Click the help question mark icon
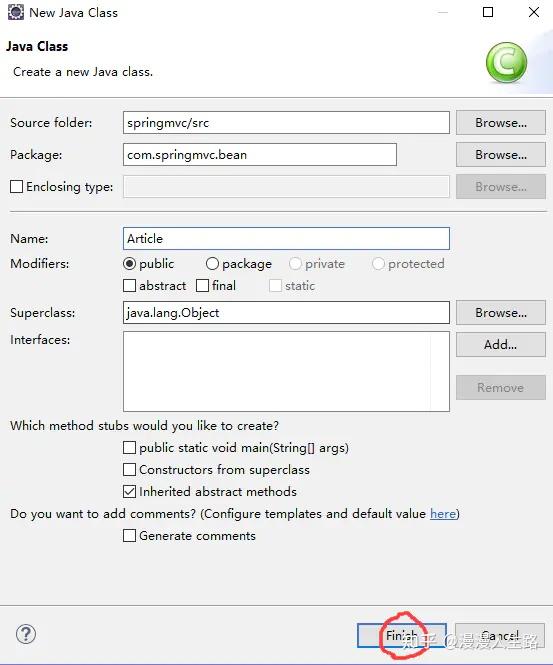The width and height of the screenshot is (553, 665). [26, 634]
